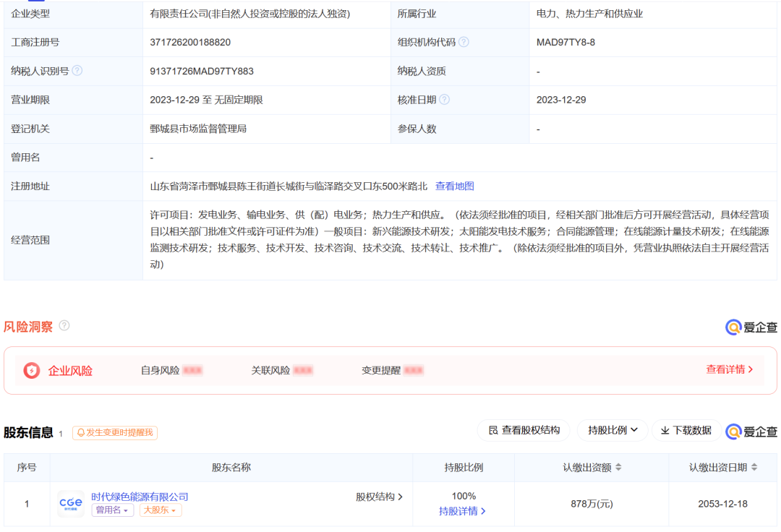Click 查看股权结构 button

point(524,430)
